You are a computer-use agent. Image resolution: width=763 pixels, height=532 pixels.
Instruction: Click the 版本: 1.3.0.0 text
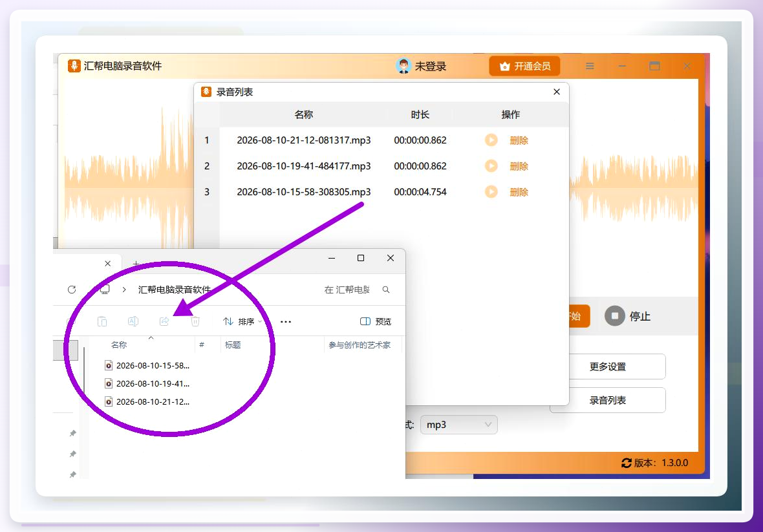(x=661, y=463)
